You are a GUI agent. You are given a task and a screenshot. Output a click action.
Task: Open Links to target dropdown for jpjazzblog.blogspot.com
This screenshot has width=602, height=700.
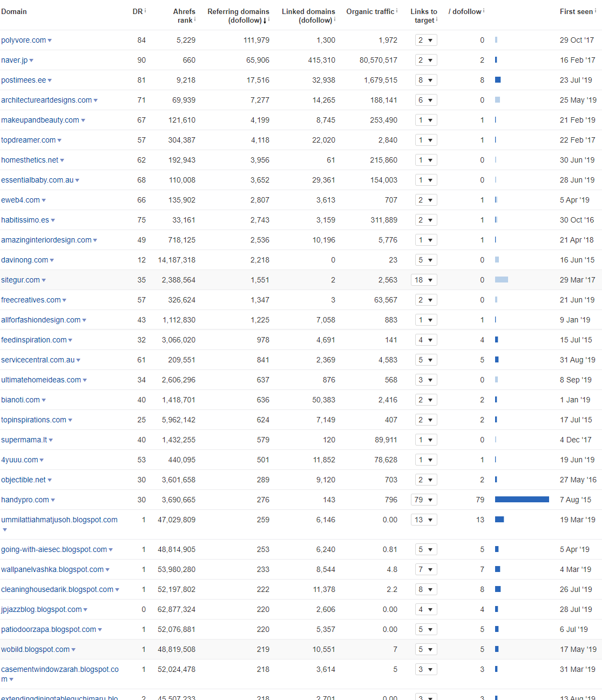tap(426, 609)
